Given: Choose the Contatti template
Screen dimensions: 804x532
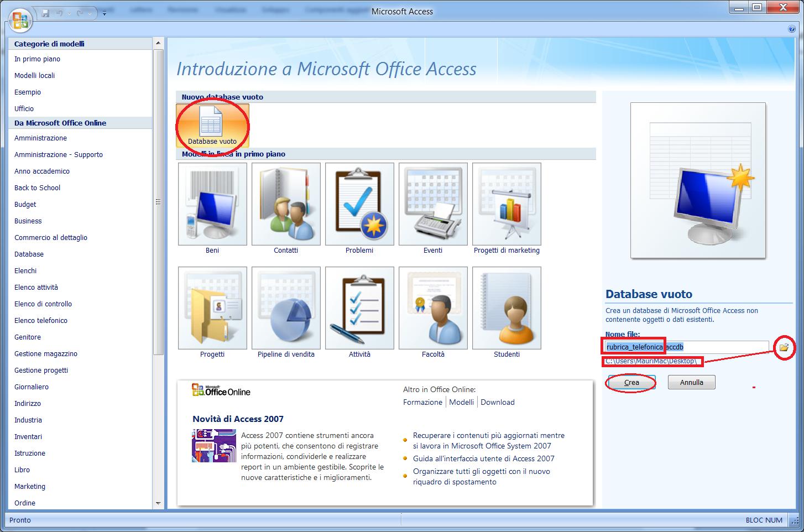Looking at the screenshot, I should click(x=286, y=209).
